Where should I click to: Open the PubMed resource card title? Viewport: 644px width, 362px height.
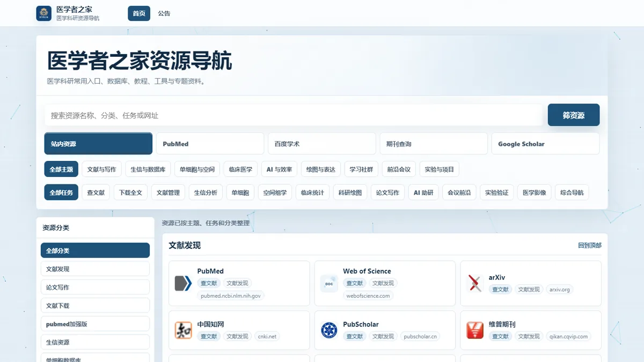[210, 271]
